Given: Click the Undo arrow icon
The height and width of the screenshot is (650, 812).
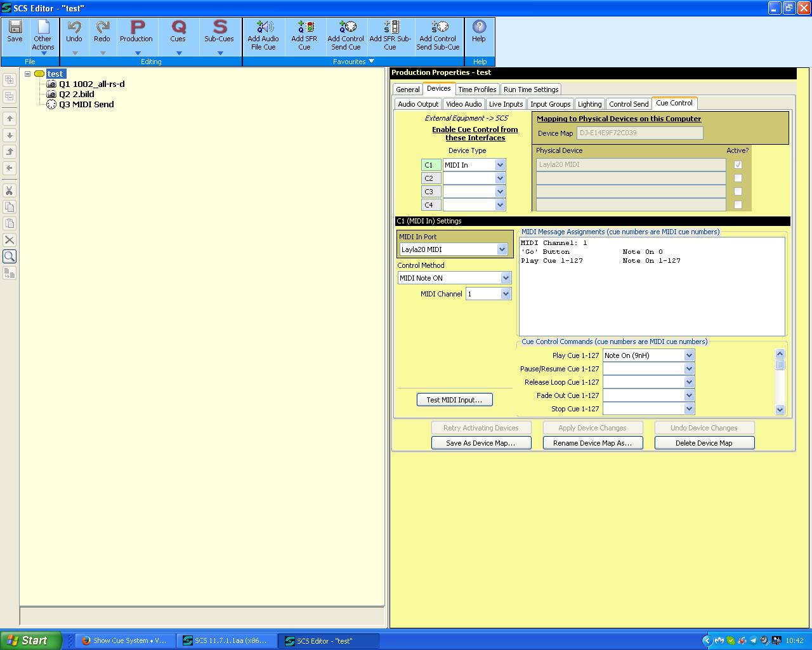Looking at the screenshot, I should tap(74, 27).
